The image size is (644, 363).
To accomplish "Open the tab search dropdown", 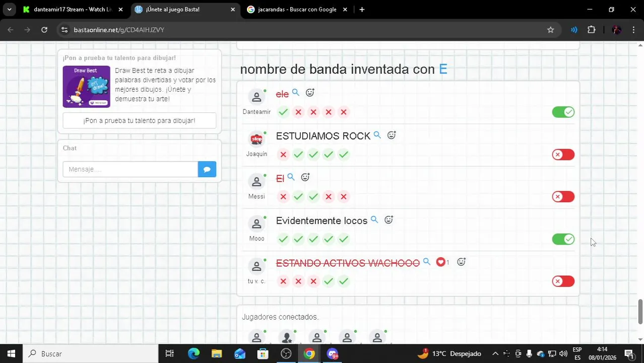I will (9, 10).
